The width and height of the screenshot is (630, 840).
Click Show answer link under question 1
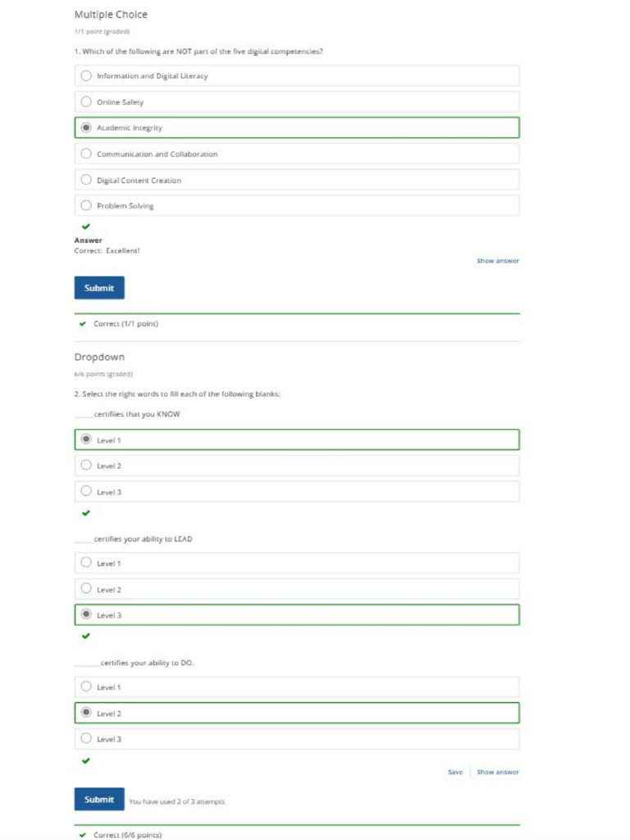point(497,261)
